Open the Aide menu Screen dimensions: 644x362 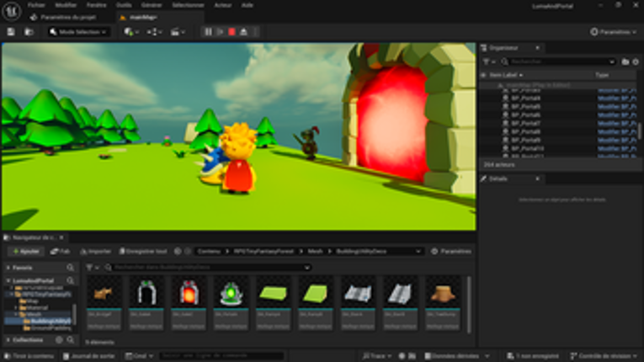[x=247, y=5]
